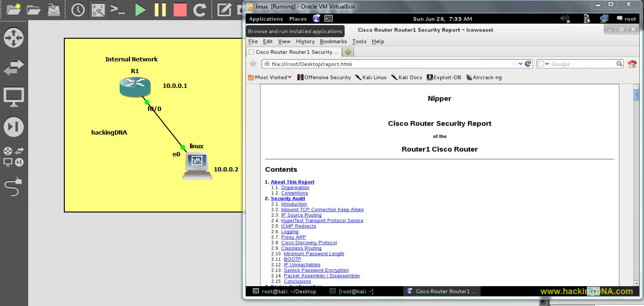Image resolution: width=644 pixels, height=306 pixels.
Task: Select the router node icon in GNS3 sidebar
Action: tap(14, 38)
